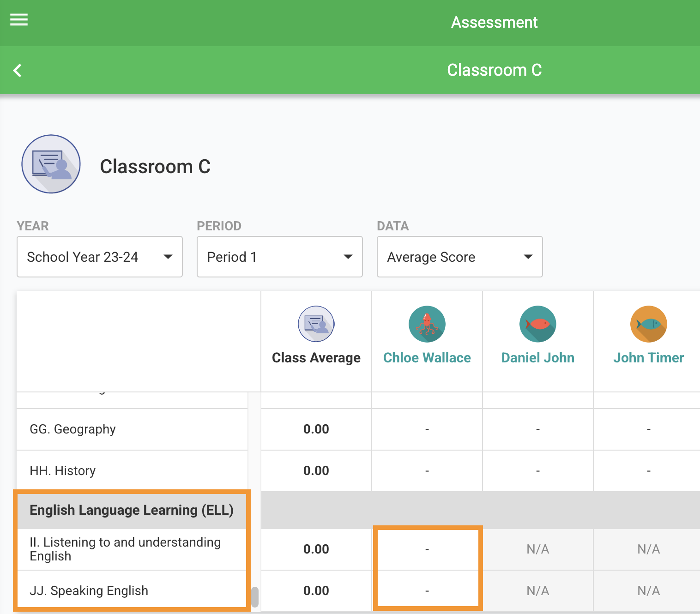Select the JJ. Speaking English row
The width and height of the screenshot is (700, 614).
[89, 591]
